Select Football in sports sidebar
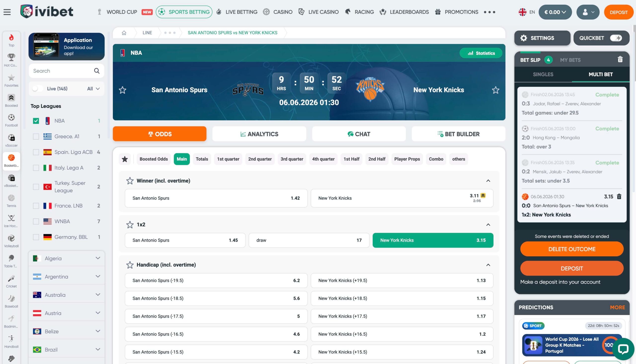Viewport: 636px width, 364px height. click(x=11, y=121)
